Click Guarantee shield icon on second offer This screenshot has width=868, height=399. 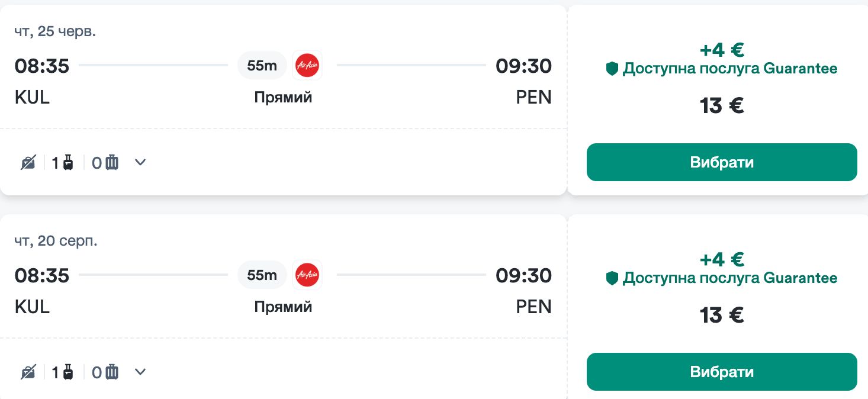(x=612, y=278)
